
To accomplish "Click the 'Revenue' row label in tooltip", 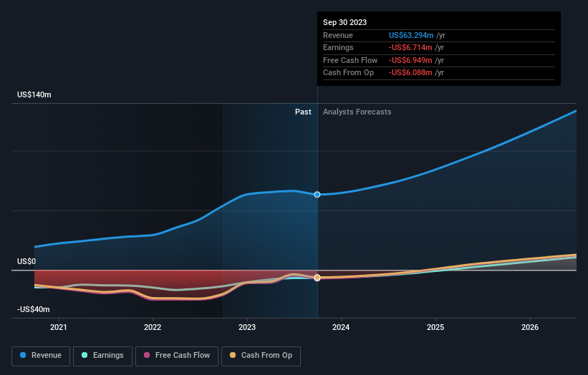I will (x=338, y=35).
